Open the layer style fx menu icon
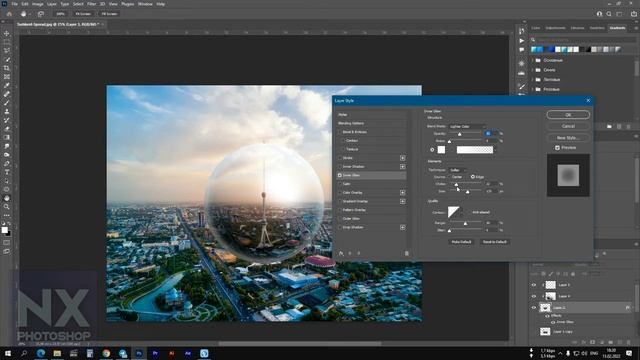Screen dimensions: 640x360 pyautogui.click(x=341, y=253)
